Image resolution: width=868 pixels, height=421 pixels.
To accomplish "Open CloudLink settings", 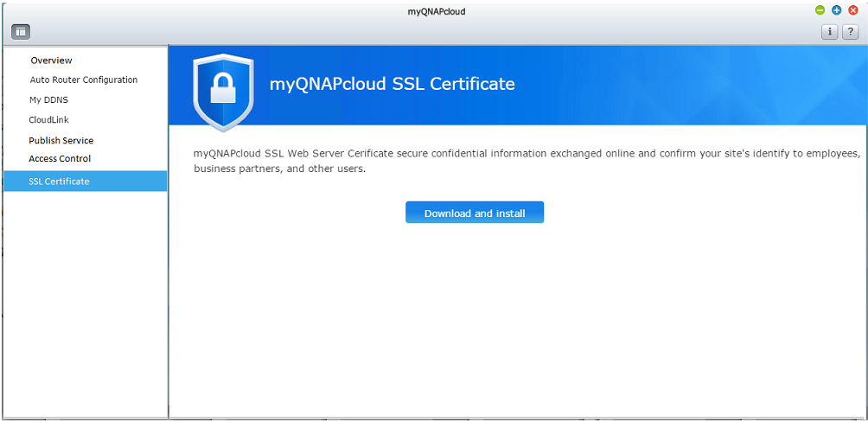I will 48,119.
